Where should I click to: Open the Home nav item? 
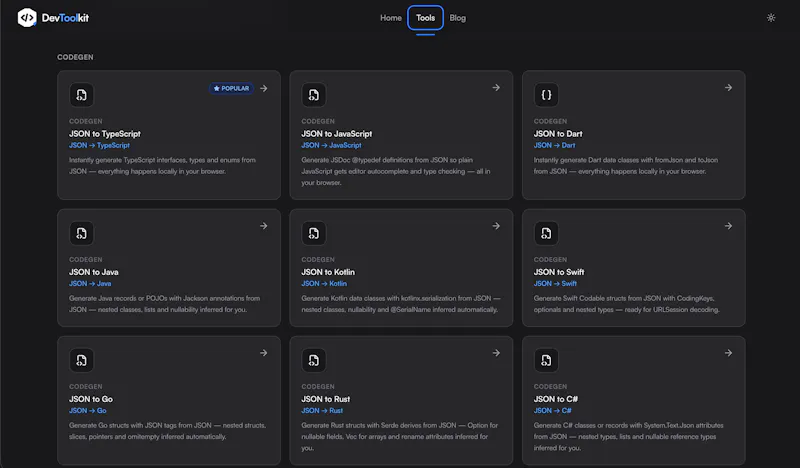pos(391,18)
